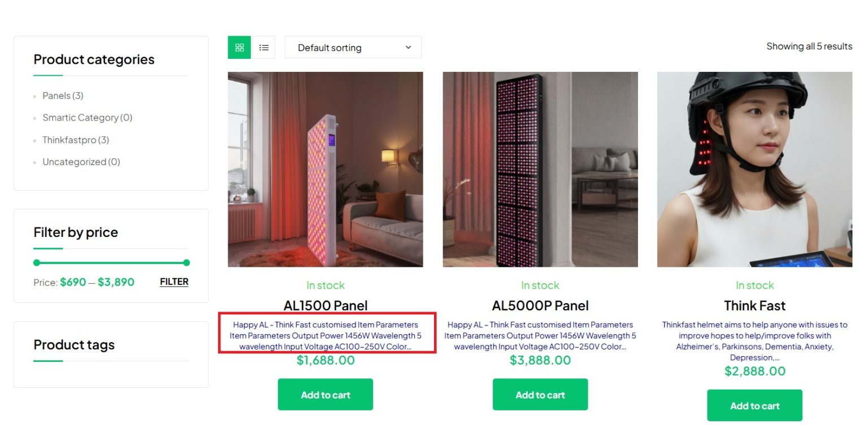Open the AL5000P Panel product title
This screenshot has width=868, height=428.
pyautogui.click(x=540, y=305)
